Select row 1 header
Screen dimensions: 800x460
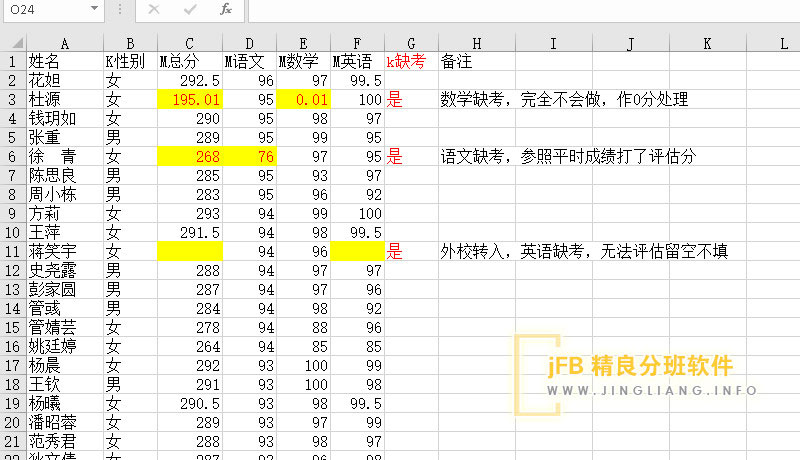coord(13,62)
